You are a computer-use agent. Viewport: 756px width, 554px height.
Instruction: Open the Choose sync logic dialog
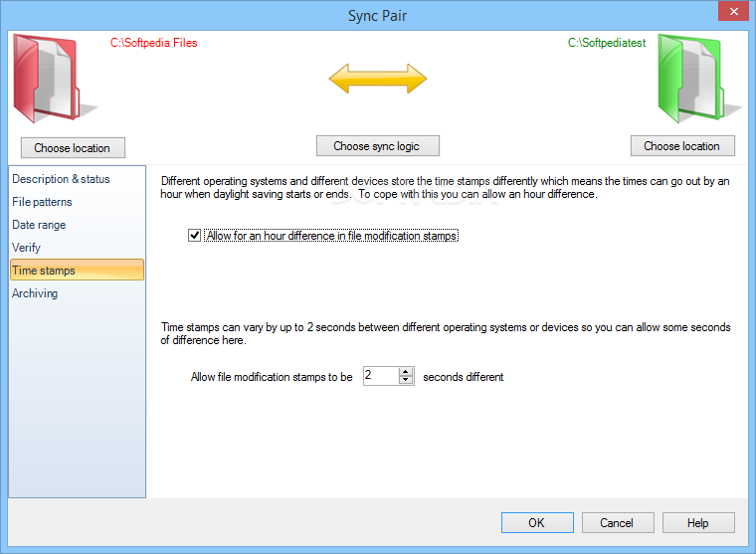[378, 145]
